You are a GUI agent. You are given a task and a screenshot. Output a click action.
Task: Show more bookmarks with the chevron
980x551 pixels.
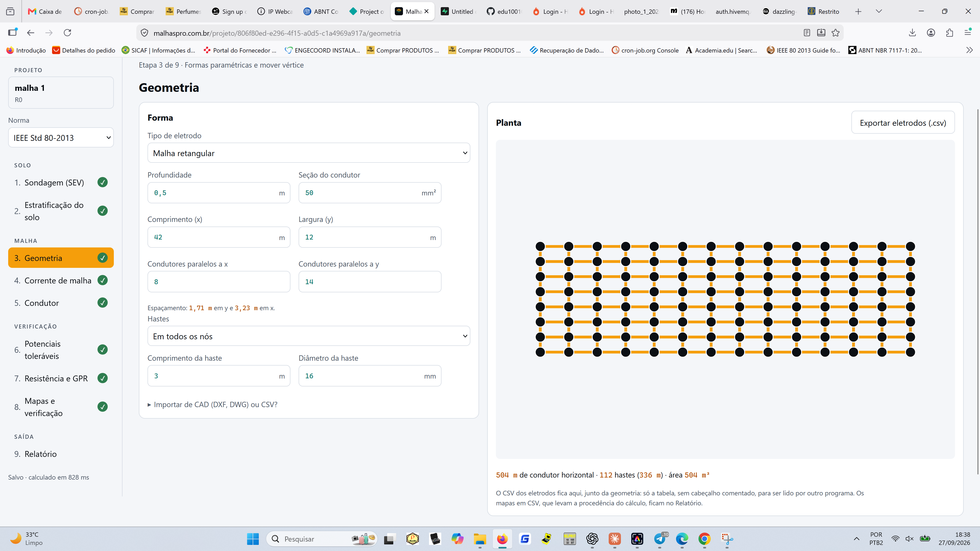(969, 50)
